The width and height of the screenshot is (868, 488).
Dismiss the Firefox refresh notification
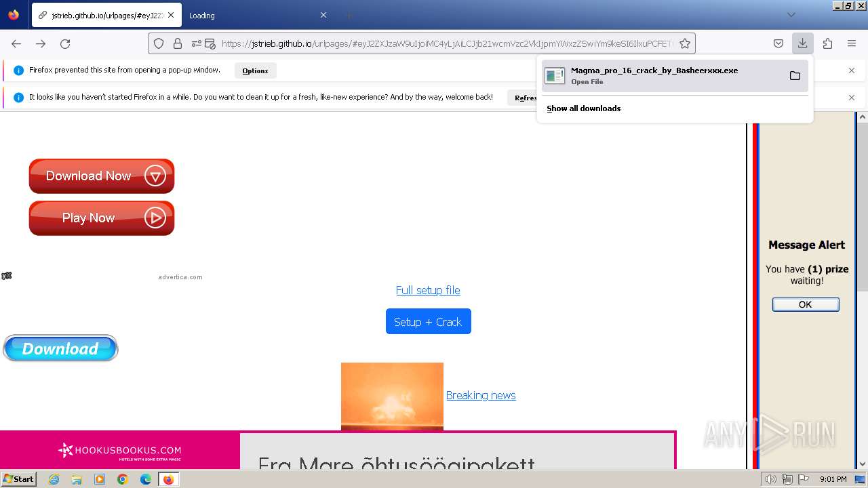coord(852,98)
